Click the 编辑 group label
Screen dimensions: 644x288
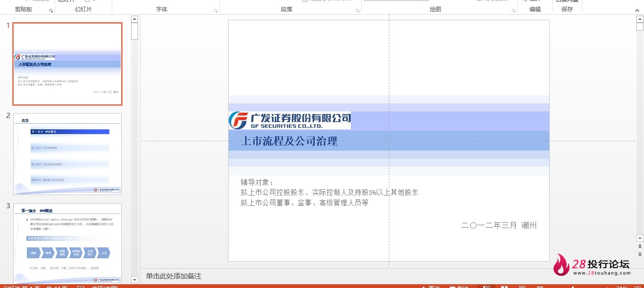[535, 9]
